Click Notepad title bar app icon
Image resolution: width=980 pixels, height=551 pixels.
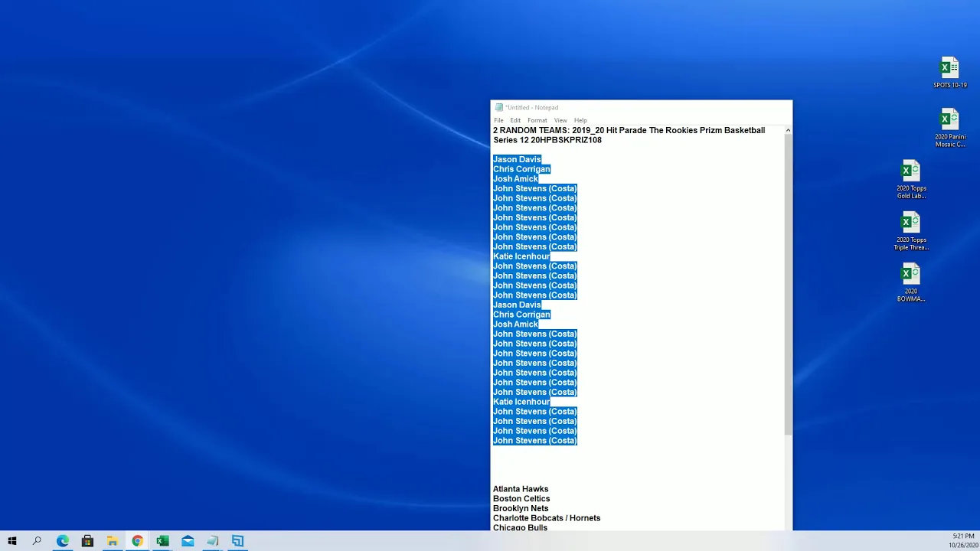click(499, 108)
